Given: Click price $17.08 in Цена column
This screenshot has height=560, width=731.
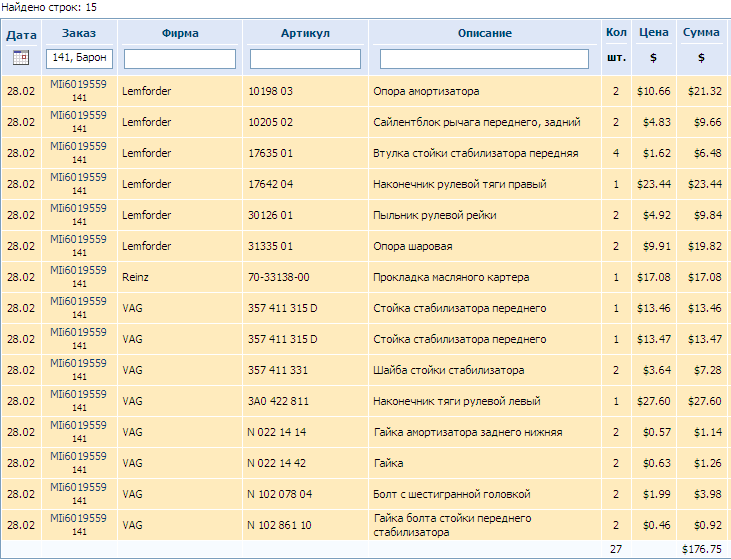Looking at the screenshot, I should 654,277.
